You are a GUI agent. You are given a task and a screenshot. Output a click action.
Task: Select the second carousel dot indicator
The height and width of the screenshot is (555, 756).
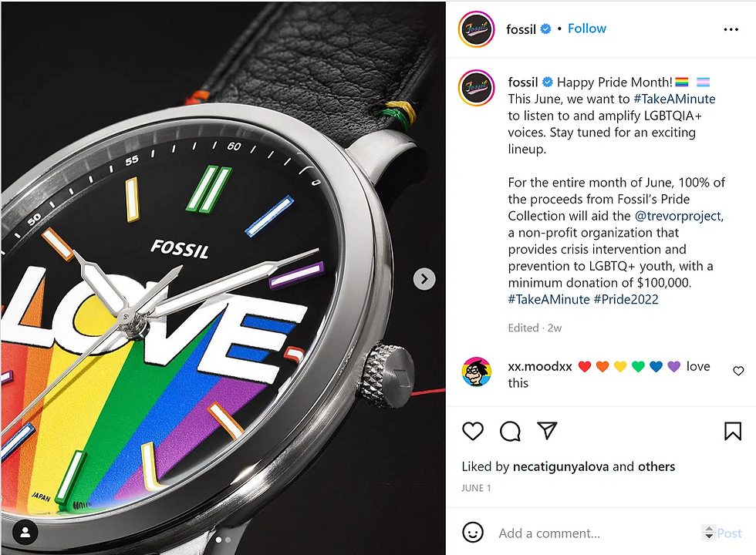pyautogui.click(x=228, y=540)
